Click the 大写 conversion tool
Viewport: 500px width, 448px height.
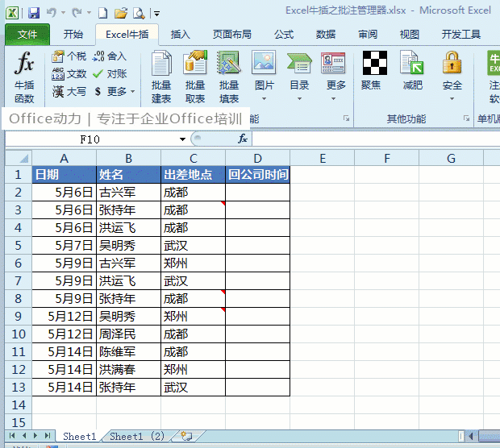69,92
